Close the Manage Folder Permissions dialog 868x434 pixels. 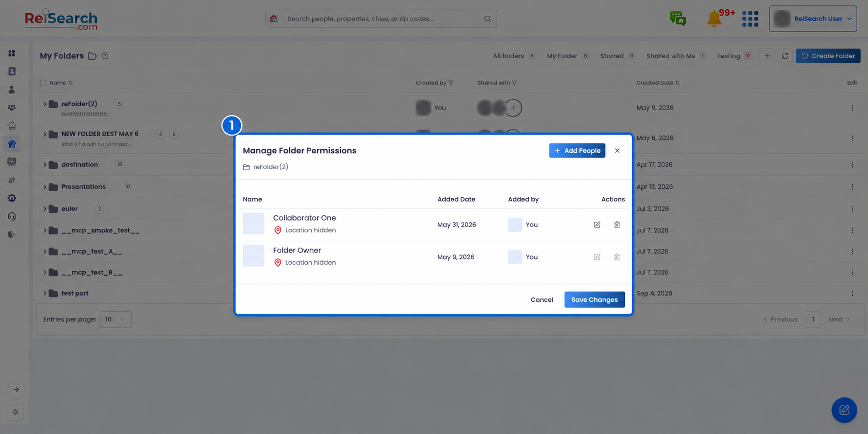(617, 151)
